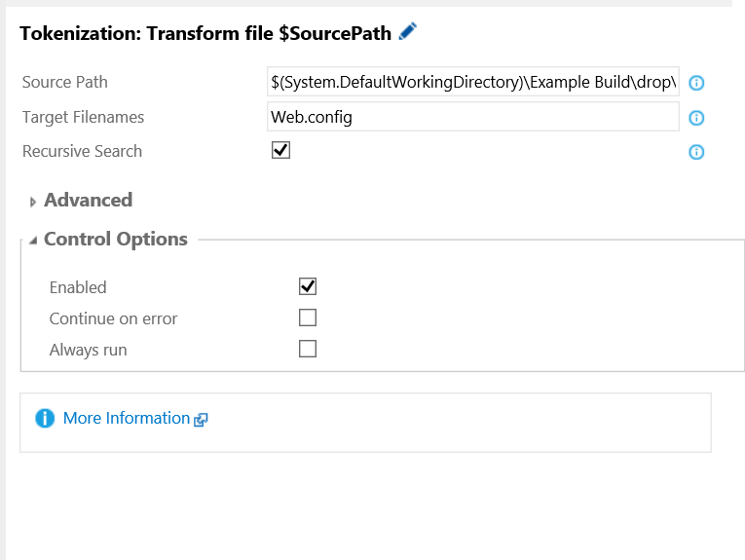This screenshot has width=745, height=560.
Task: Disable the Enabled checkbox
Action: pos(308,286)
